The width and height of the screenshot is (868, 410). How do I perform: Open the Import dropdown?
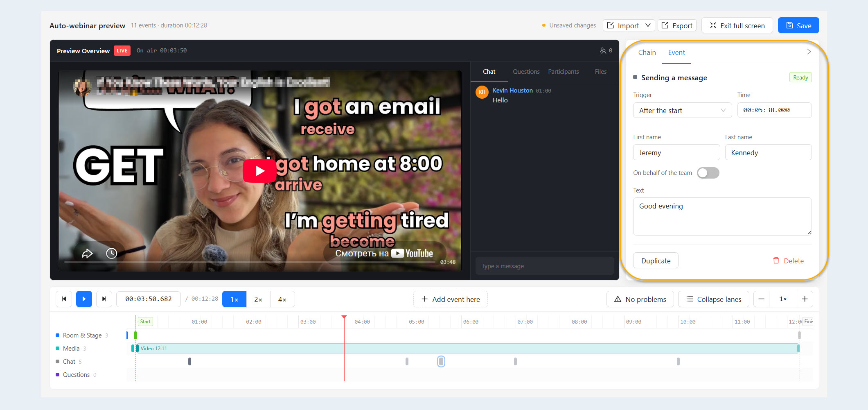[629, 25]
